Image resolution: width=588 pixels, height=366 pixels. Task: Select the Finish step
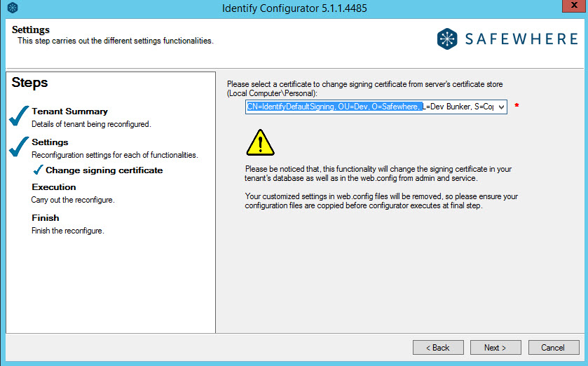46,218
